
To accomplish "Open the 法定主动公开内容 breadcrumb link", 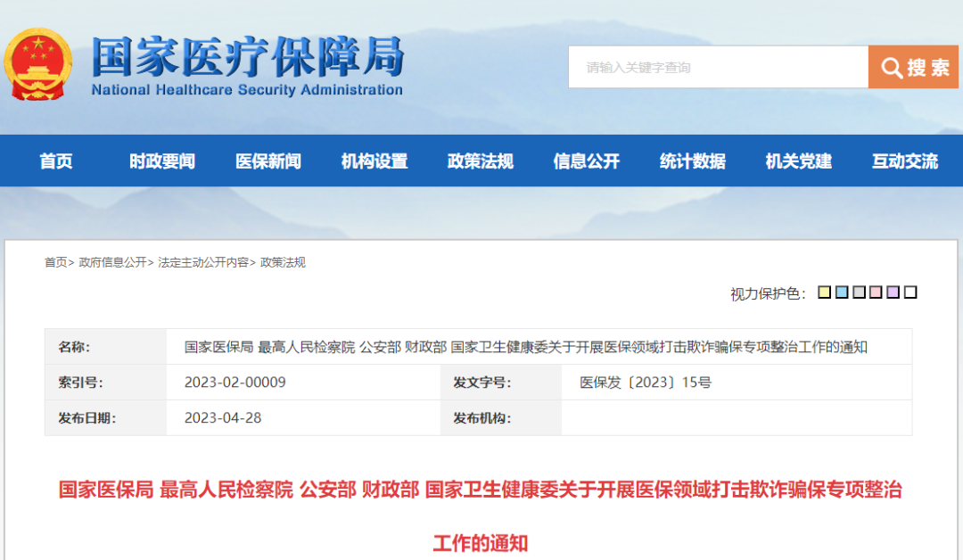I will (203, 262).
